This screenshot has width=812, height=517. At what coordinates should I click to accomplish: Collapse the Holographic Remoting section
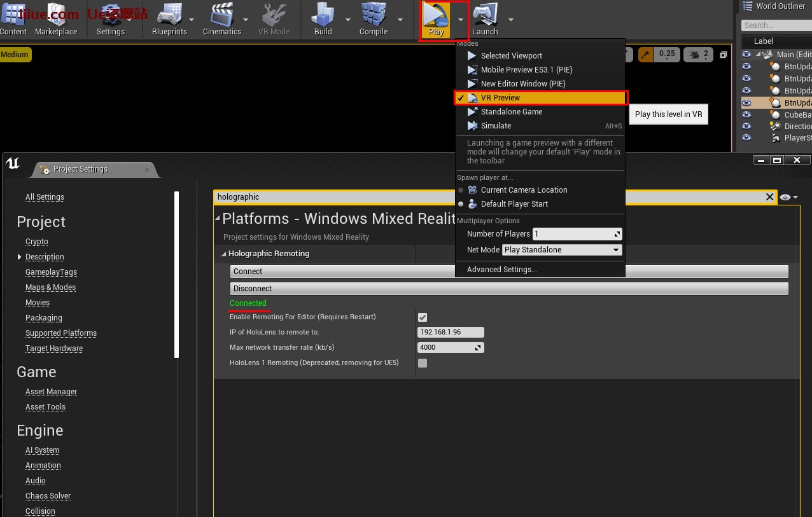tap(223, 254)
